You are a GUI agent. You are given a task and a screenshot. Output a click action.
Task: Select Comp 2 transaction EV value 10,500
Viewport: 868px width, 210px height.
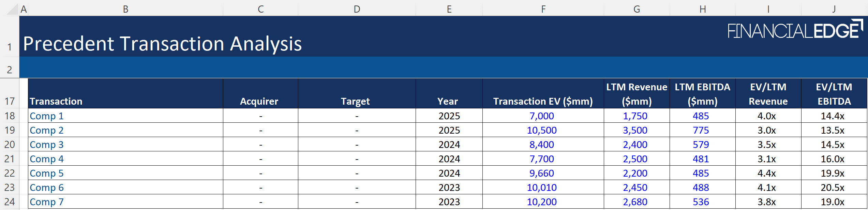click(x=542, y=130)
